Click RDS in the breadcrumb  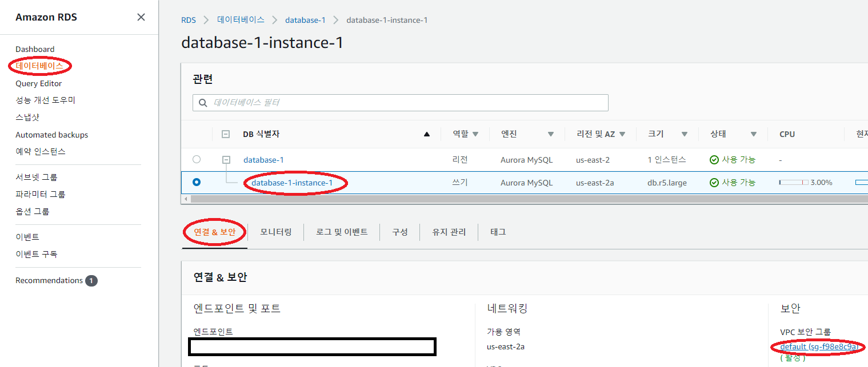(188, 20)
